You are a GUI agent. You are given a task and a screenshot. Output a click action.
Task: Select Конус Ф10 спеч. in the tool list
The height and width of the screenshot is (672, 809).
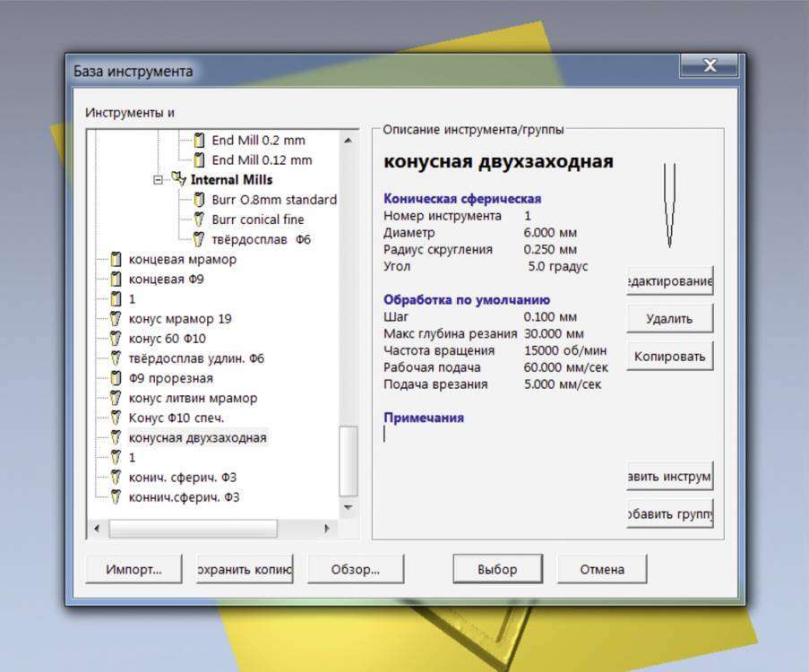click(176, 418)
